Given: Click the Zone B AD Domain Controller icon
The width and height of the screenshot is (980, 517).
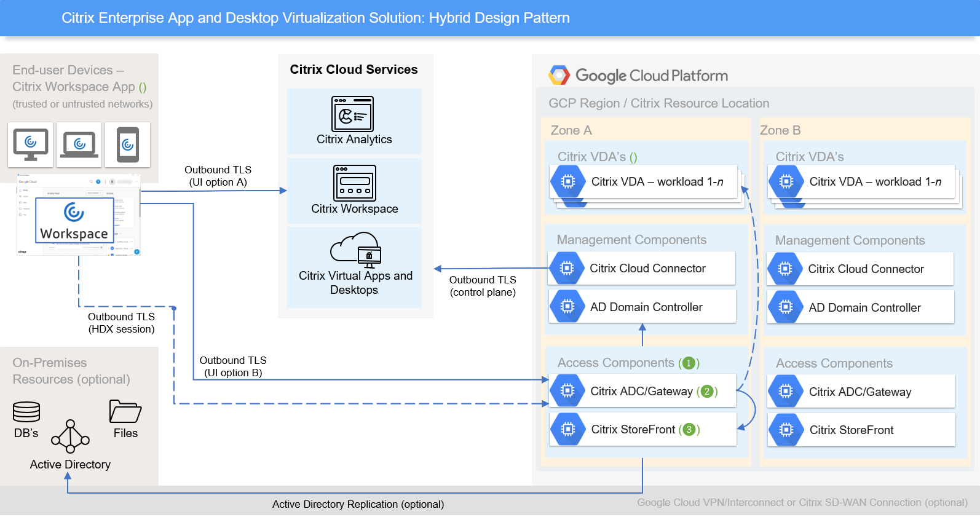Looking at the screenshot, I should (x=785, y=307).
